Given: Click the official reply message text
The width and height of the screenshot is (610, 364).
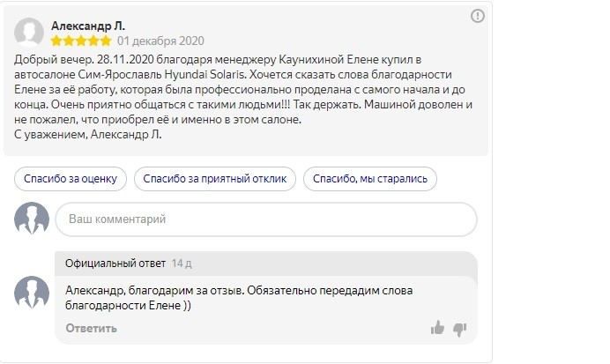Looking at the screenshot, I should coord(239,298).
